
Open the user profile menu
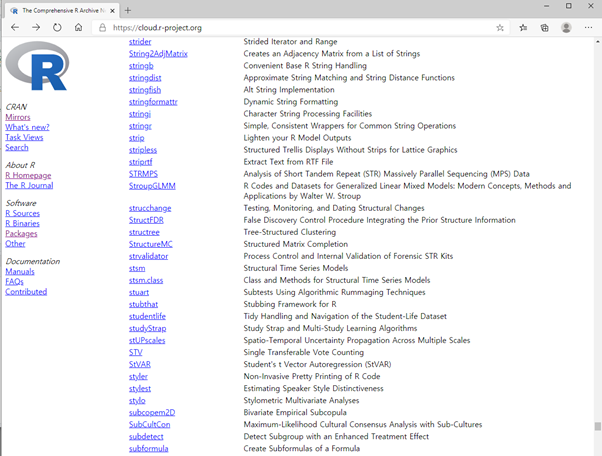pos(566,28)
